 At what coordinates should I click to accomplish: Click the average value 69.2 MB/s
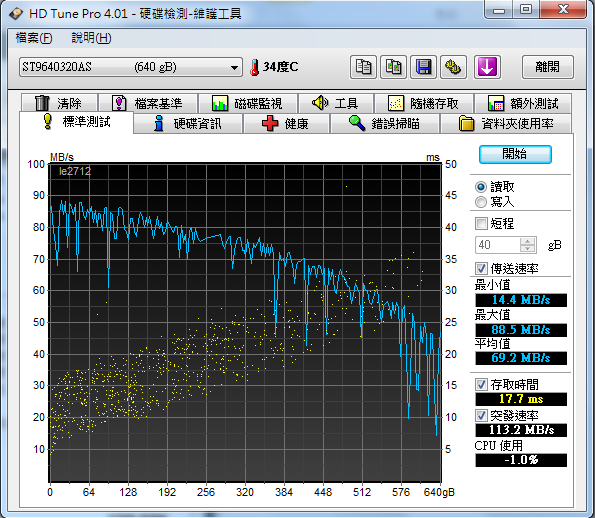pos(521,358)
